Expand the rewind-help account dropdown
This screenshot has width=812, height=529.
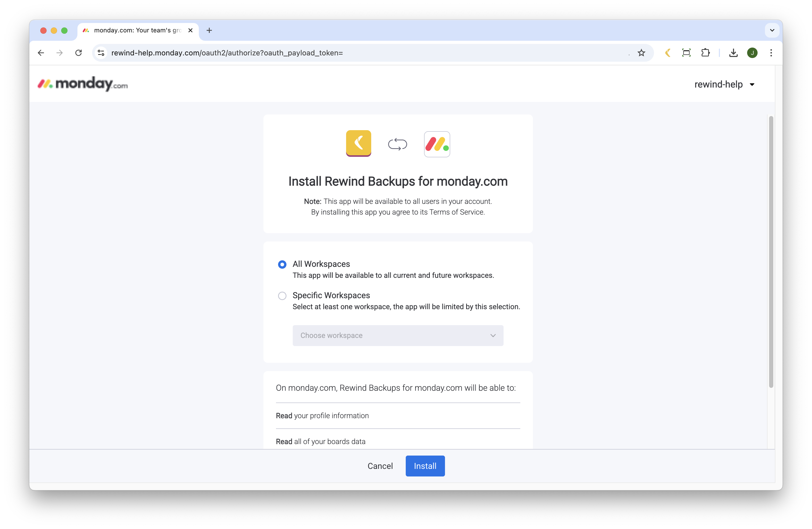pyautogui.click(x=724, y=84)
